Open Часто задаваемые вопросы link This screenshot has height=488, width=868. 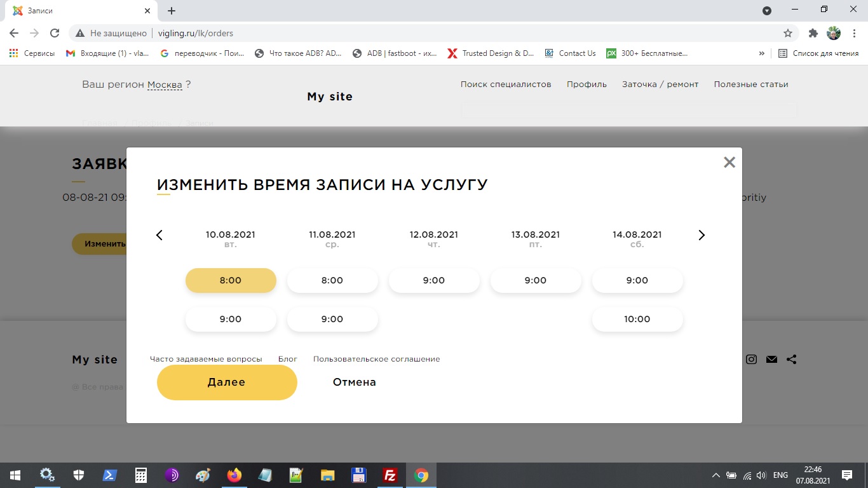click(206, 359)
